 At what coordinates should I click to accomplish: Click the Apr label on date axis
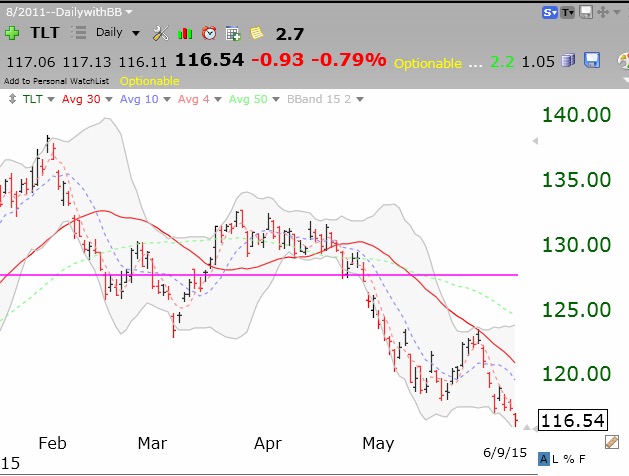(268, 444)
